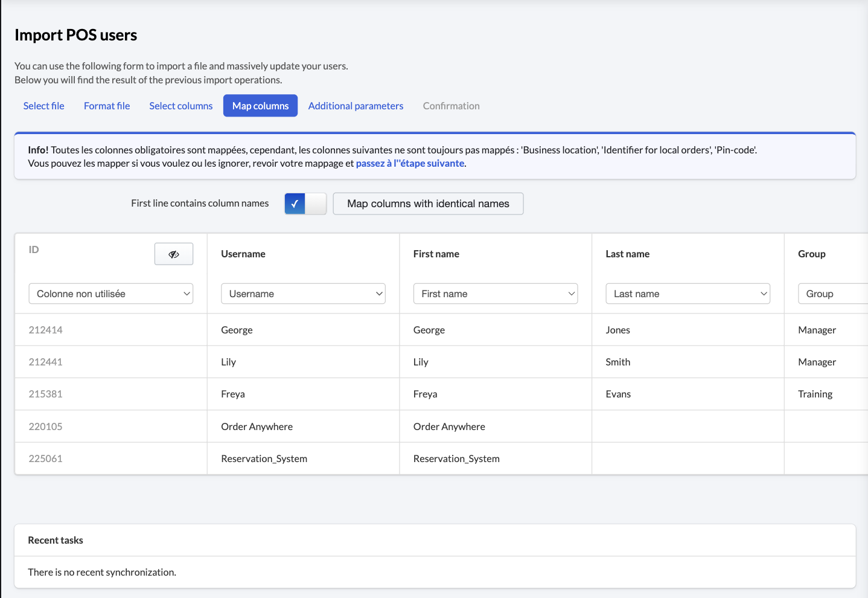Go to the Format file step
Image resolution: width=868 pixels, height=598 pixels.
(107, 106)
